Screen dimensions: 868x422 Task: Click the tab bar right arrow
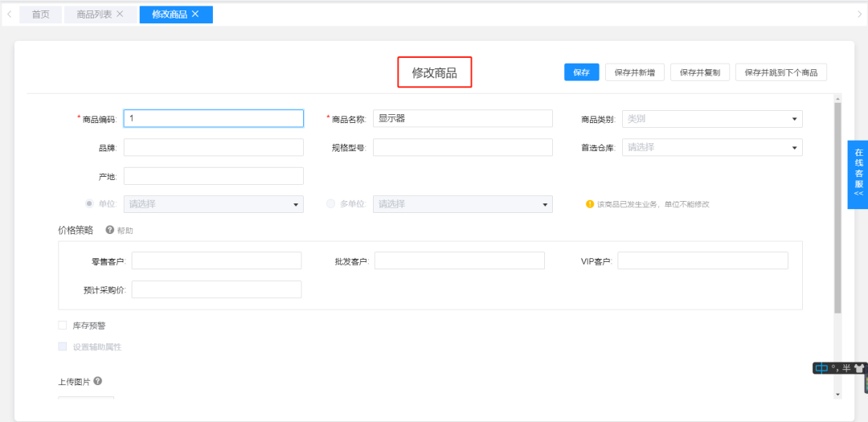860,14
